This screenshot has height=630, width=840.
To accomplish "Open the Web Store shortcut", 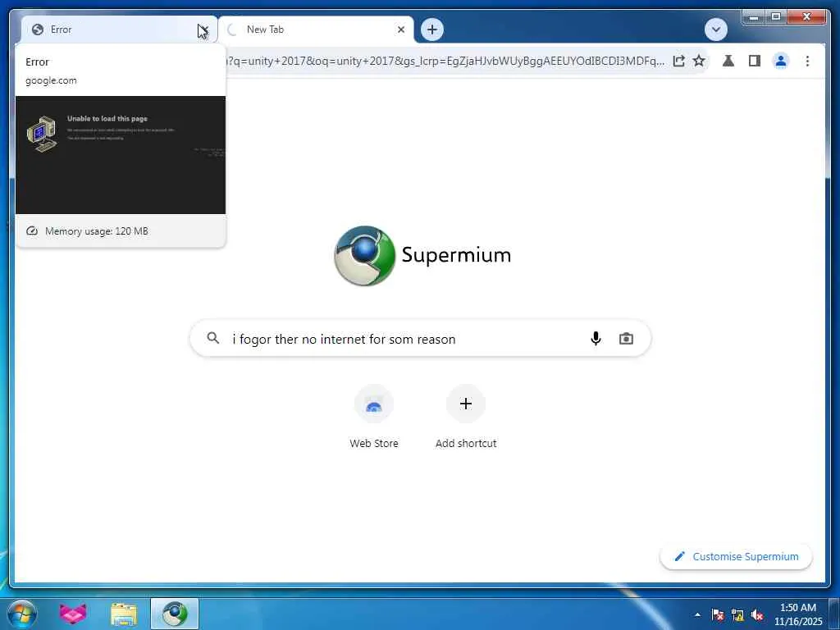I will 374,417.
